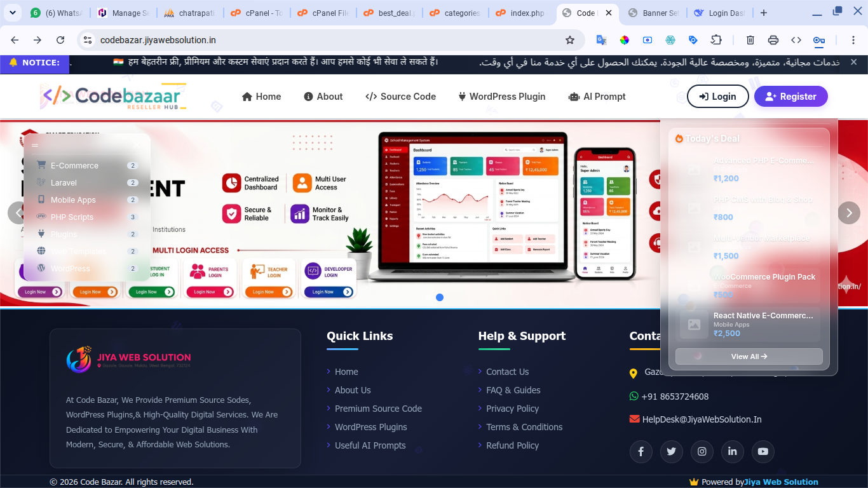This screenshot has width=868, height=488.
Task: Open the WooCommerce Plugin Pack deal
Action: 749,285
